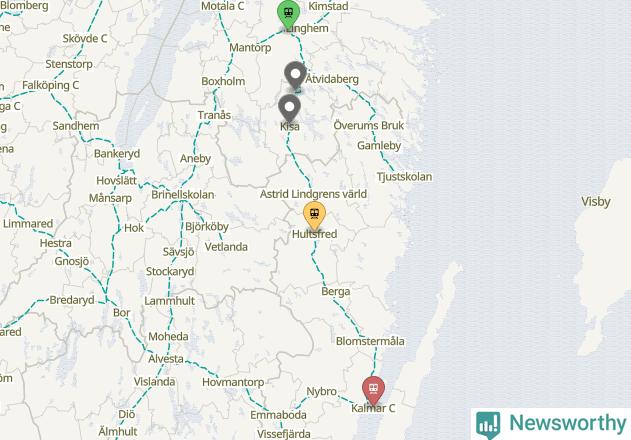Image resolution: width=631 pixels, height=440 pixels.
Task: Click the red train marker at Kalmar C
Action: pyautogui.click(x=373, y=390)
